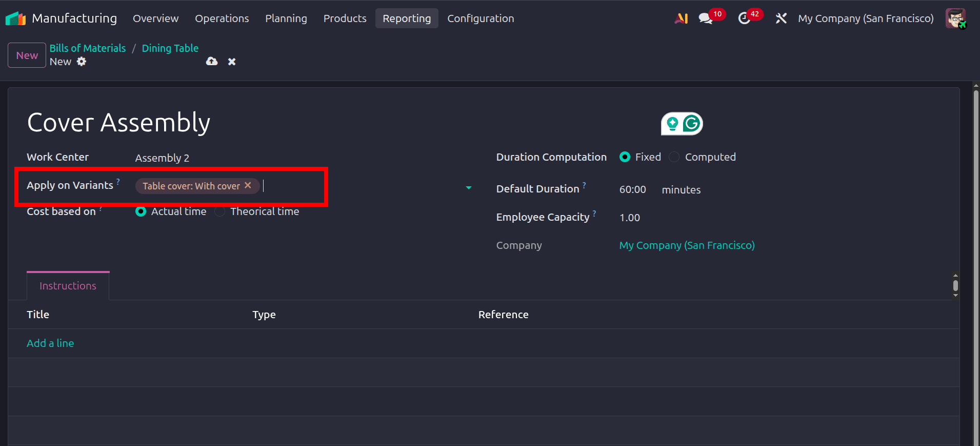Open the activities clock icon
Screen dimensions: 980x446
tap(744, 18)
